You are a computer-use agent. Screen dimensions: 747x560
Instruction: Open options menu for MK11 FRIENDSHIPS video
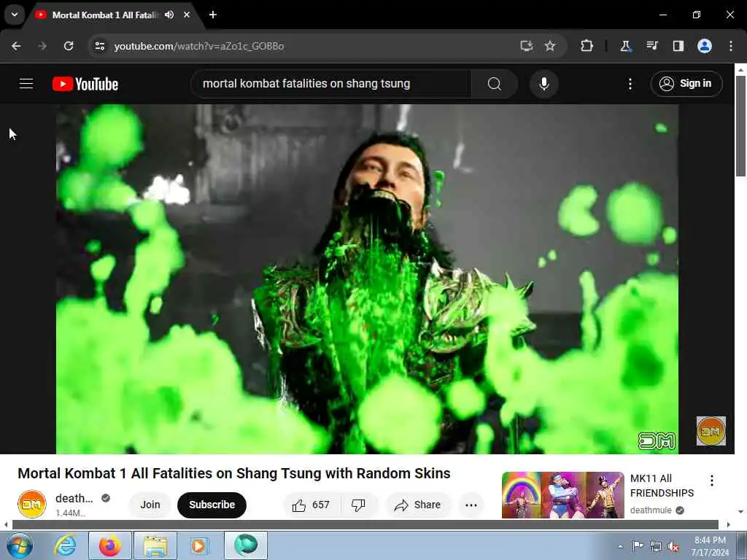(x=712, y=481)
